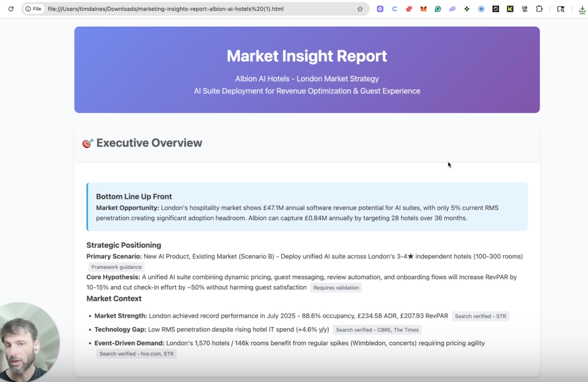Open the purple flower extension icon

(380, 9)
